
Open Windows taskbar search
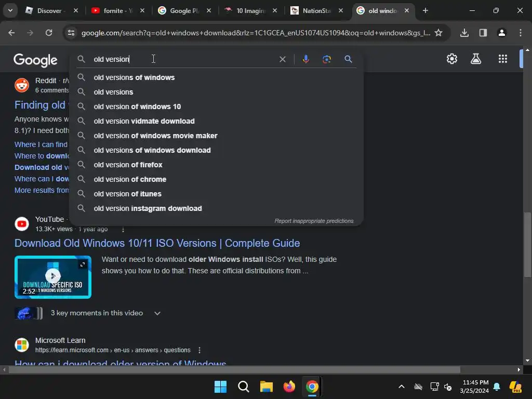click(243, 387)
